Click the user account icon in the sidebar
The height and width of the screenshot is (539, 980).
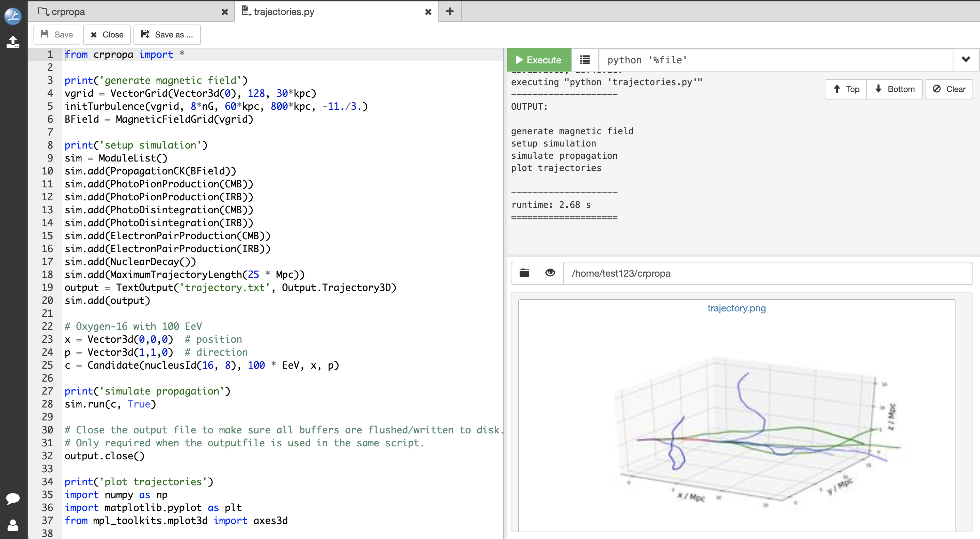pos(13,526)
